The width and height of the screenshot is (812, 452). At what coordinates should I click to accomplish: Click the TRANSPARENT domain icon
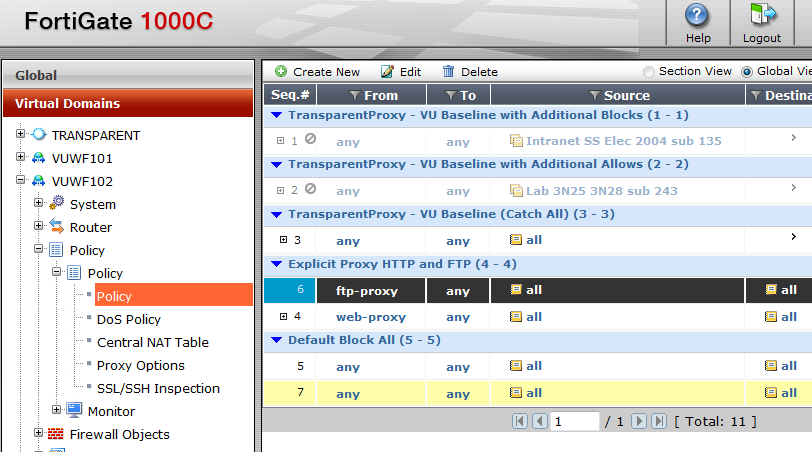[x=39, y=135]
